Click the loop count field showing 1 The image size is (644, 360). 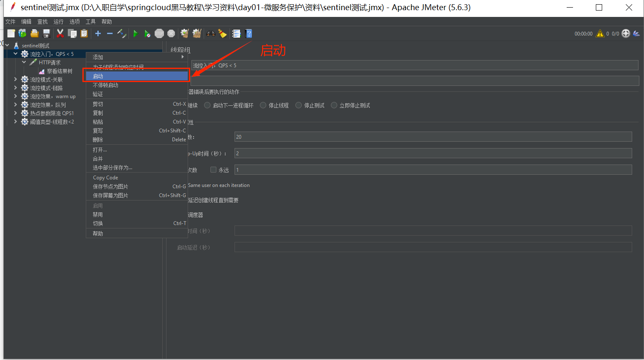(433, 170)
